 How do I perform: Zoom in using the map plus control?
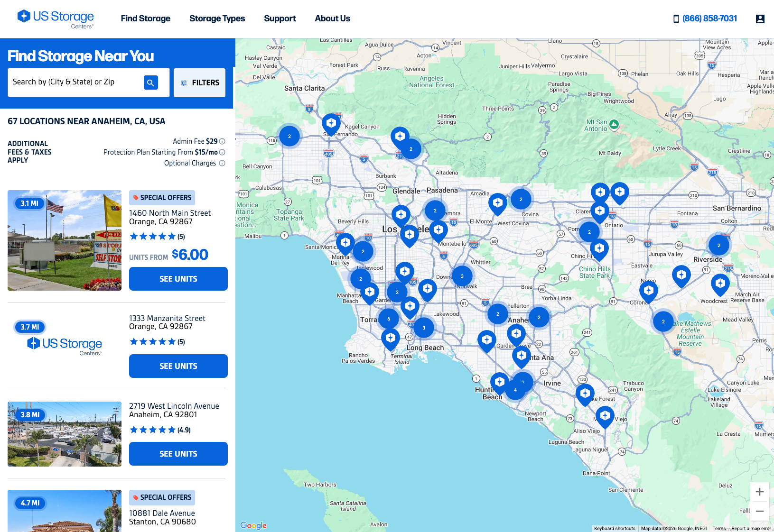pyautogui.click(x=760, y=492)
